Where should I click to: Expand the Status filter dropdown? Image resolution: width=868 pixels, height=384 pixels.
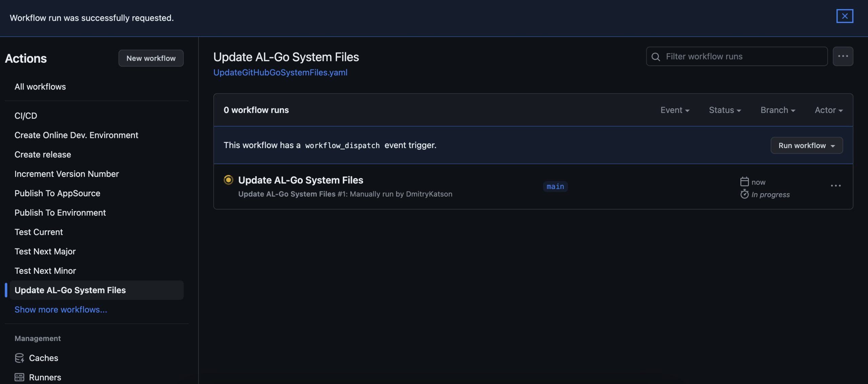725,110
